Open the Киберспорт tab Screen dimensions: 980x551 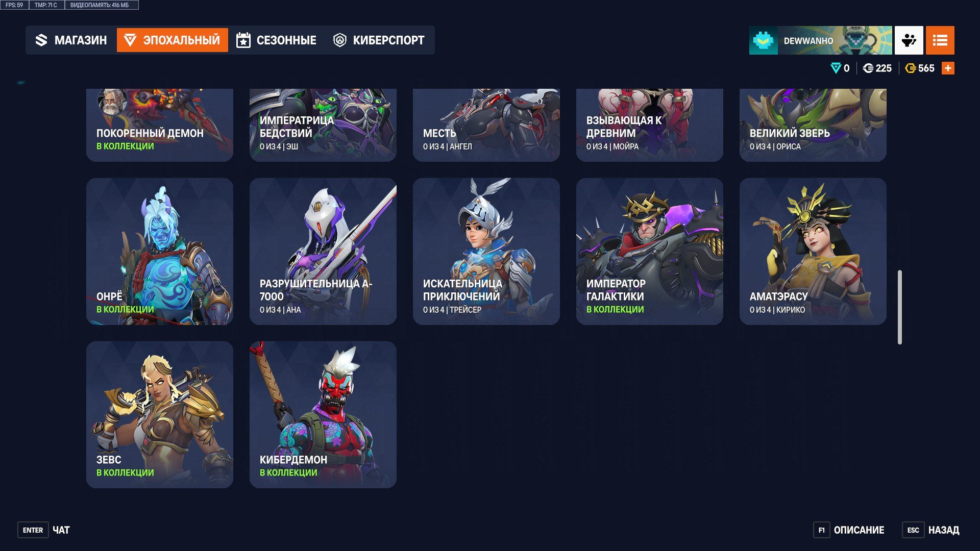pos(379,40)
